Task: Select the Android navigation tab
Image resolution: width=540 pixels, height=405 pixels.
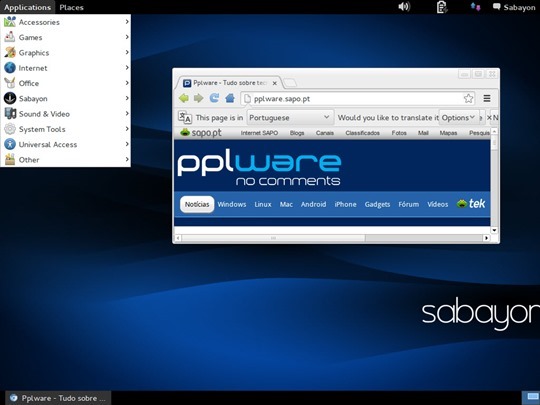Action: pos(313,205)
